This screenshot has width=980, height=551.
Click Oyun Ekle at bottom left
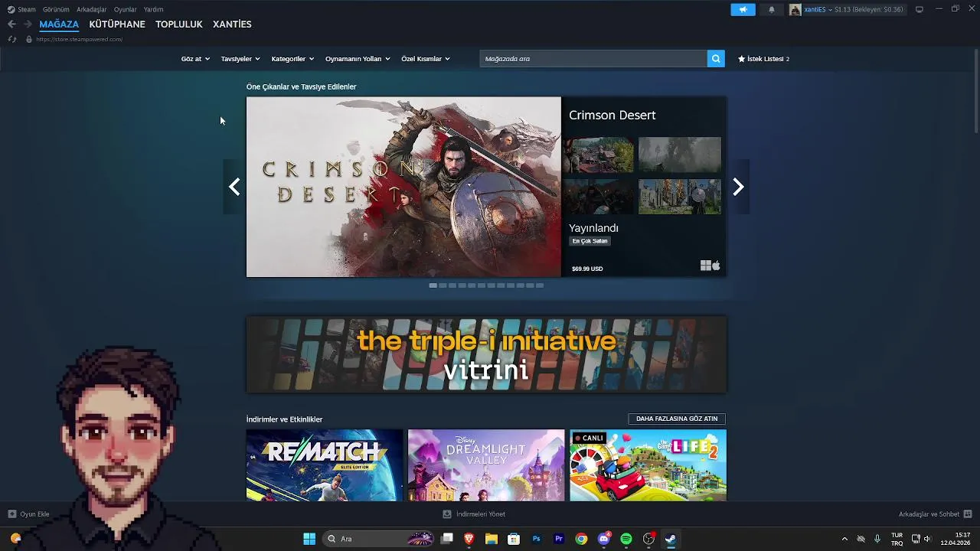(x=34, y=514)
